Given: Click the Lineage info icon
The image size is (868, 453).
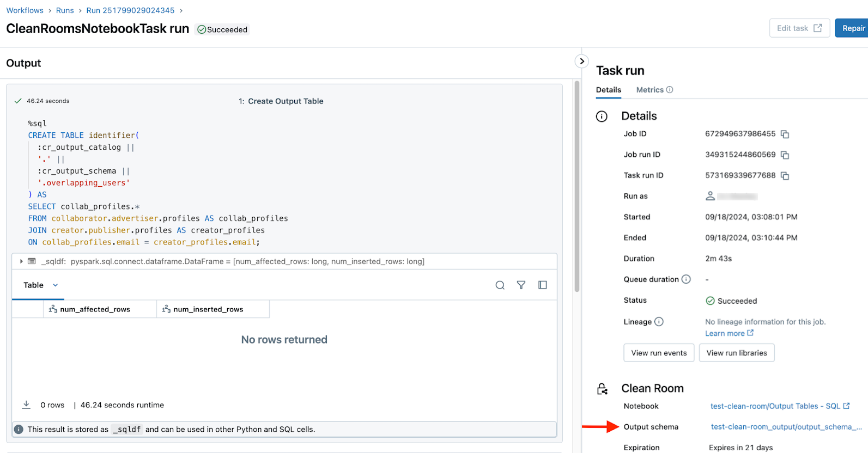Looking at the screenshot, I should click(x=659, y=322).
